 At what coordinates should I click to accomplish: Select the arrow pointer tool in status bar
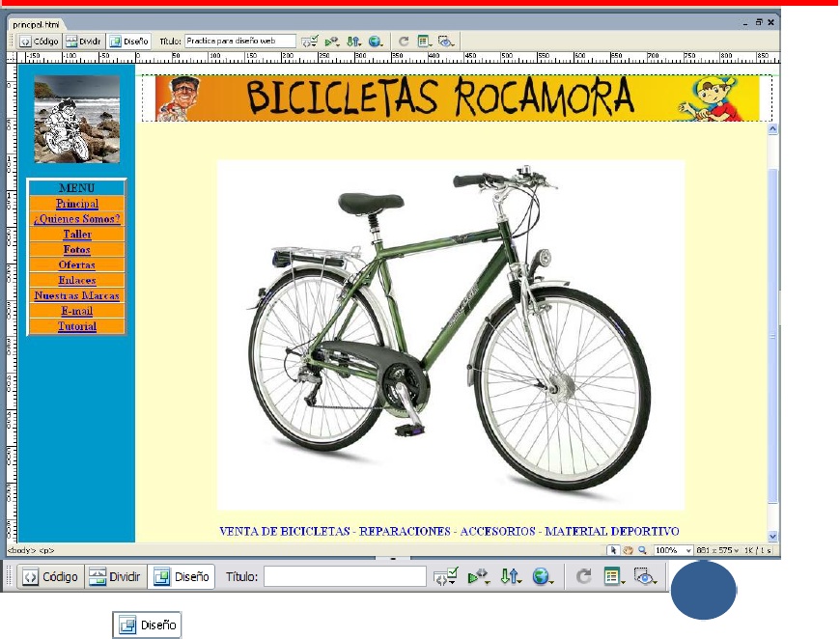point(612,547)
